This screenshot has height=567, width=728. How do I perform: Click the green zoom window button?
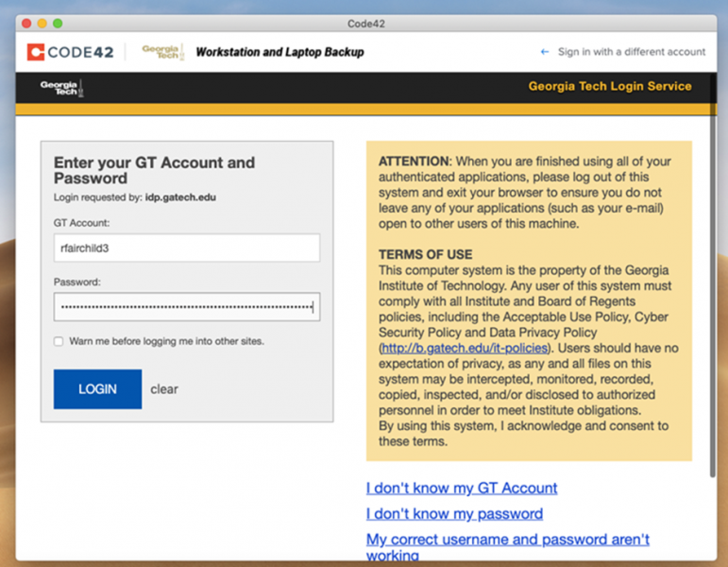58,23
